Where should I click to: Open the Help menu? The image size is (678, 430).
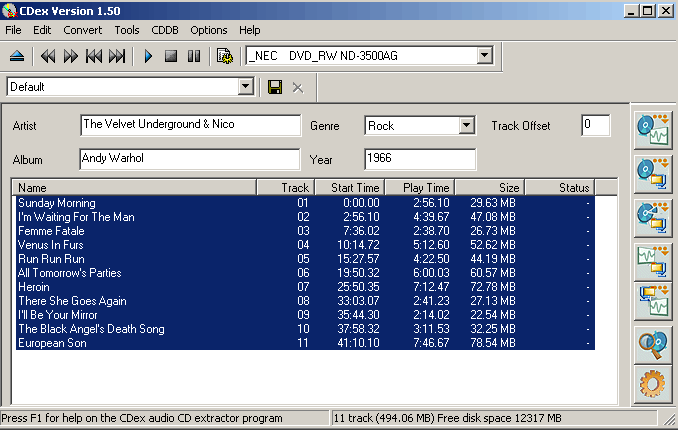point(249,30)
